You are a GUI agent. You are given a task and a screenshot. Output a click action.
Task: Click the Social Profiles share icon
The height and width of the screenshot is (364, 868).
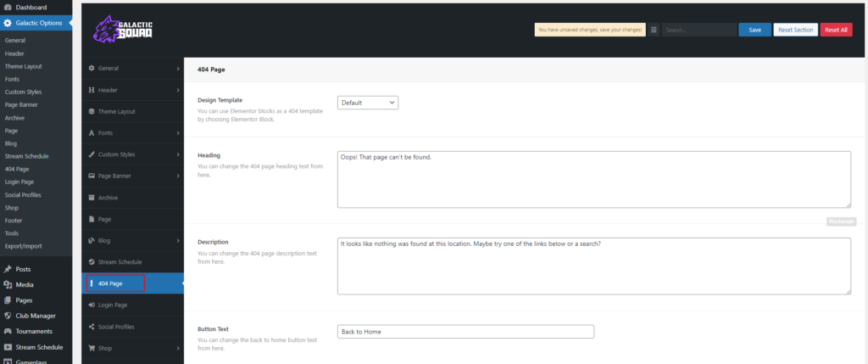coord(92,327)
